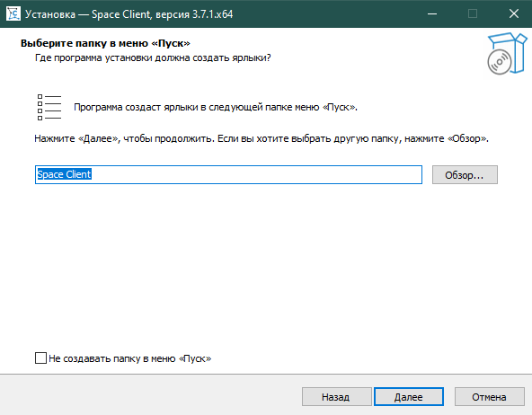Click the highlighted 'Space Client' folder name text

coord(64,174)
